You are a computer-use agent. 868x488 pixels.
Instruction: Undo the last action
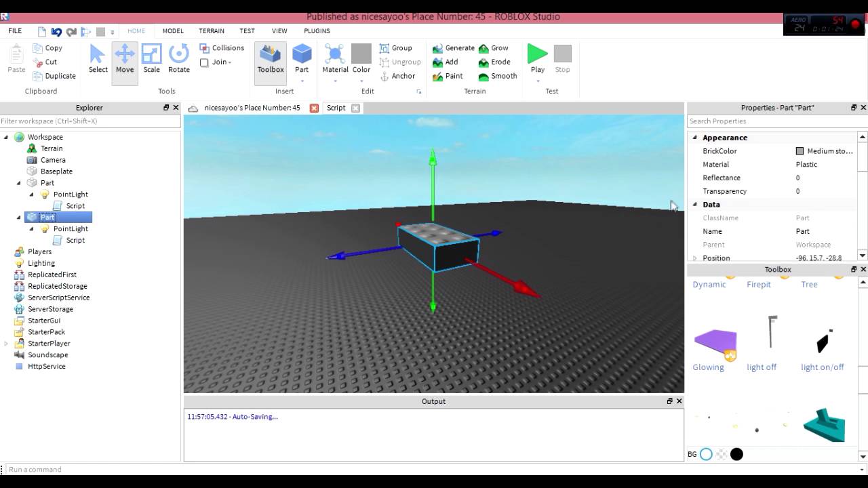point(56,31)
